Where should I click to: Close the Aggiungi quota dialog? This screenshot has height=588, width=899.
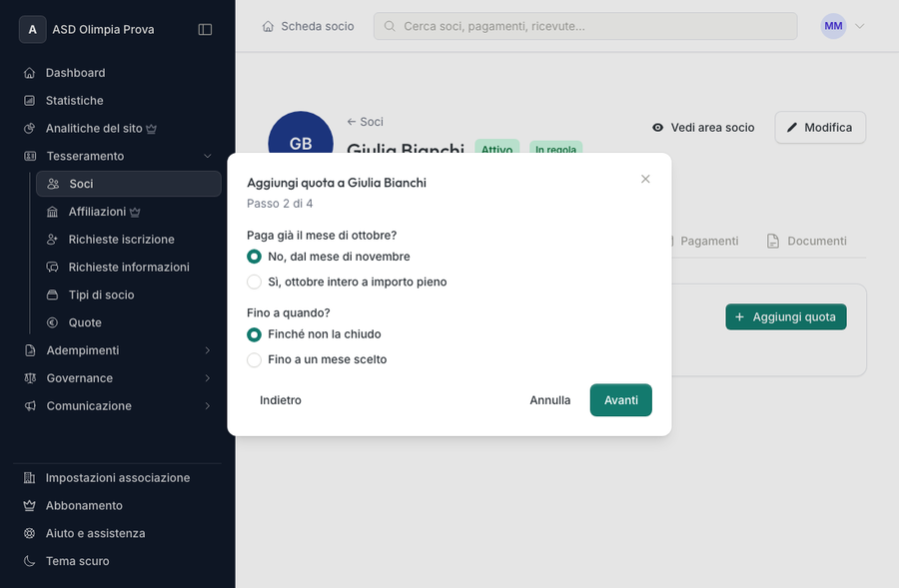(x=645, y=179)
